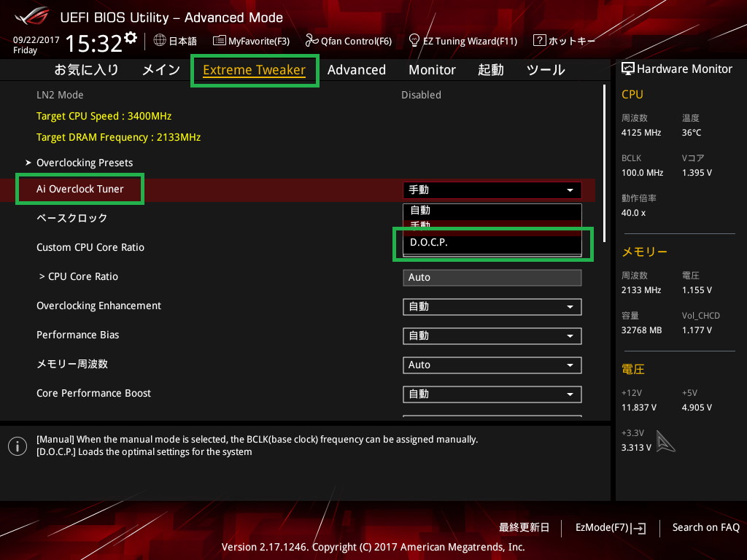
Task: Click the hotkey question mark icon
Action: point(540,41)
